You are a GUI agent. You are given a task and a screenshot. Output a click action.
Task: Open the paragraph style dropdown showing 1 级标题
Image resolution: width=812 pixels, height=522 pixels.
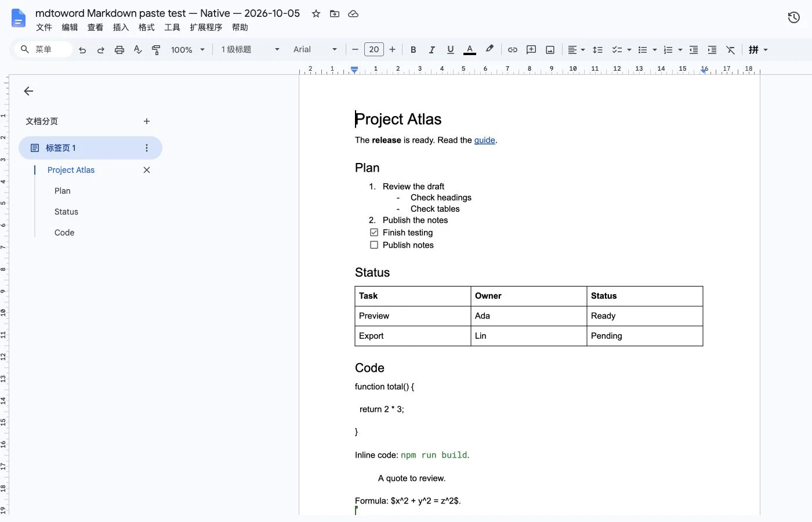coord(251,50)
